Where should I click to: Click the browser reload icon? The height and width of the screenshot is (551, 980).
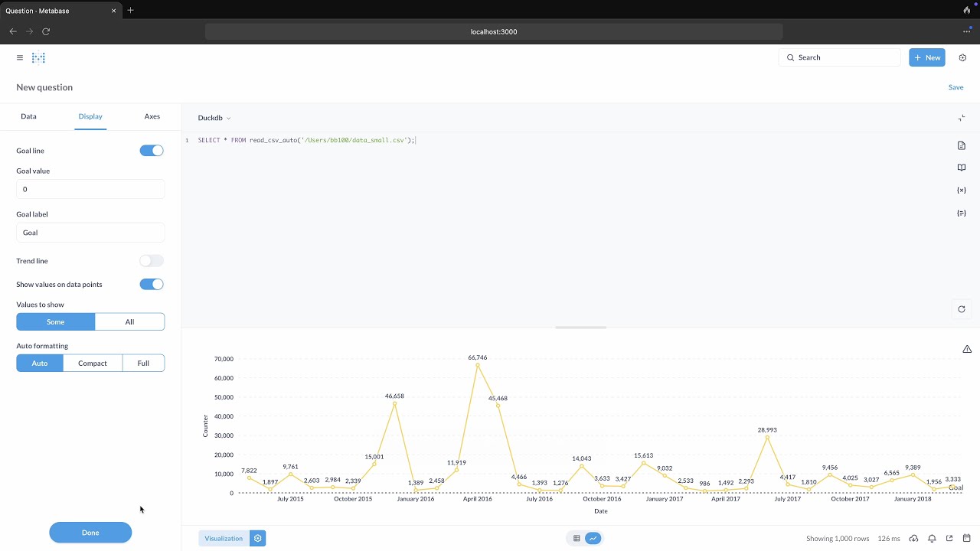[x=46, y=31]
